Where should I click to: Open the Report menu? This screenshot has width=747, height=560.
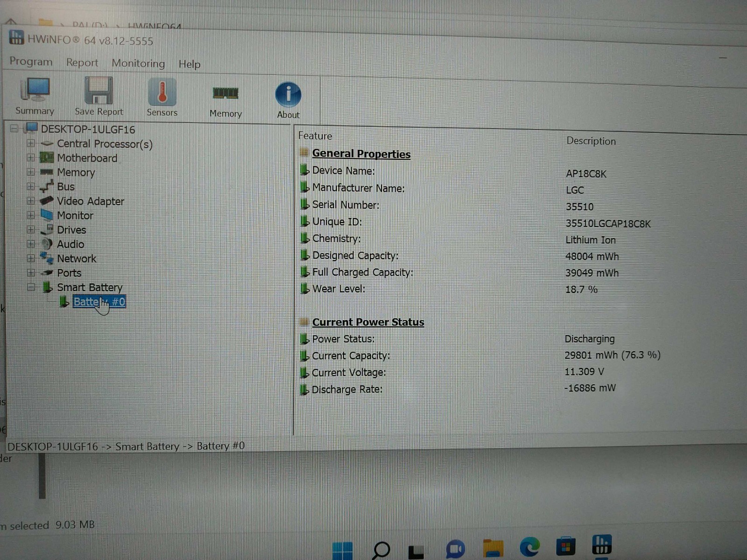82,63
